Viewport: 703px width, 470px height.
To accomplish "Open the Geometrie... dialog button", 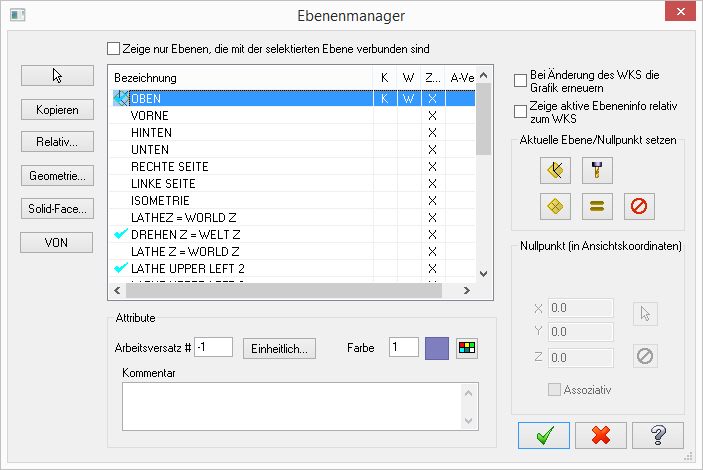I will (x=57, y=176).
